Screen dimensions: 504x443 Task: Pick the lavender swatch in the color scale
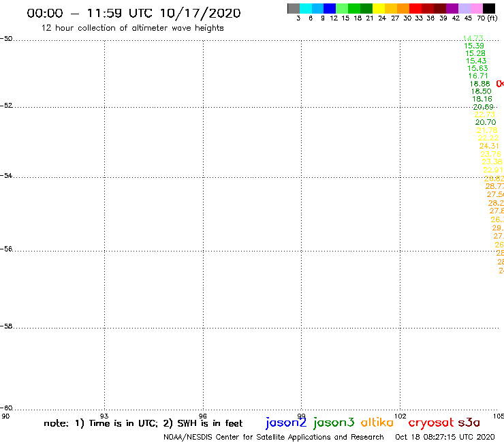[x=464, y=8]
